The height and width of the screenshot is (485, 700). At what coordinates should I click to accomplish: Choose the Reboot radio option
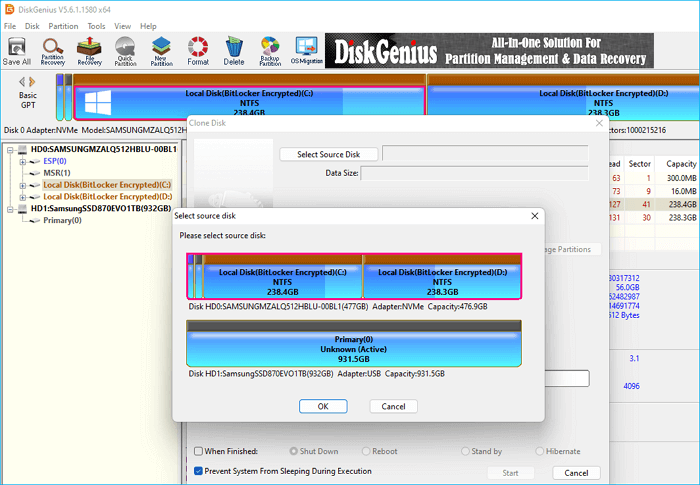pyautogui.click(x=366, y=451)
